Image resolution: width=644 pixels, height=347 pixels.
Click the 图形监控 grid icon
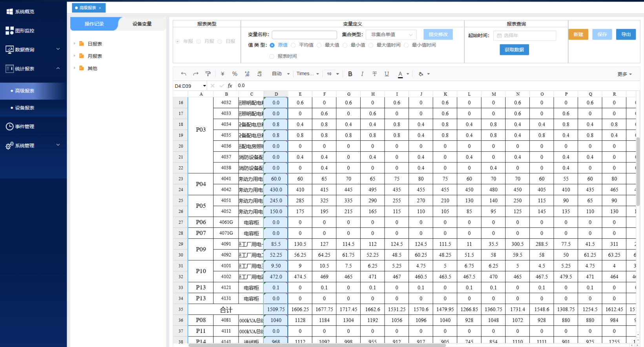pos(10,31)
